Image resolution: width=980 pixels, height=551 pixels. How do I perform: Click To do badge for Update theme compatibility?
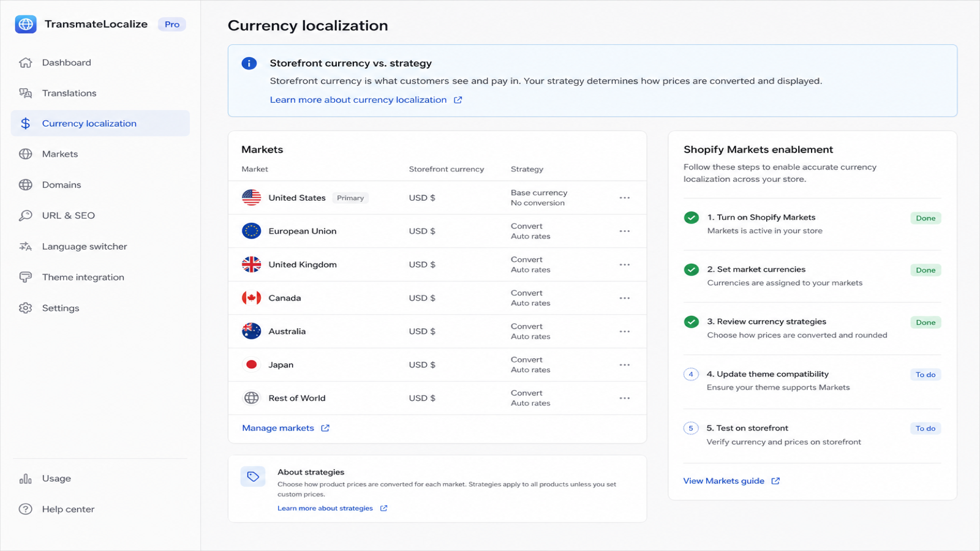click(x=925, y=375)
